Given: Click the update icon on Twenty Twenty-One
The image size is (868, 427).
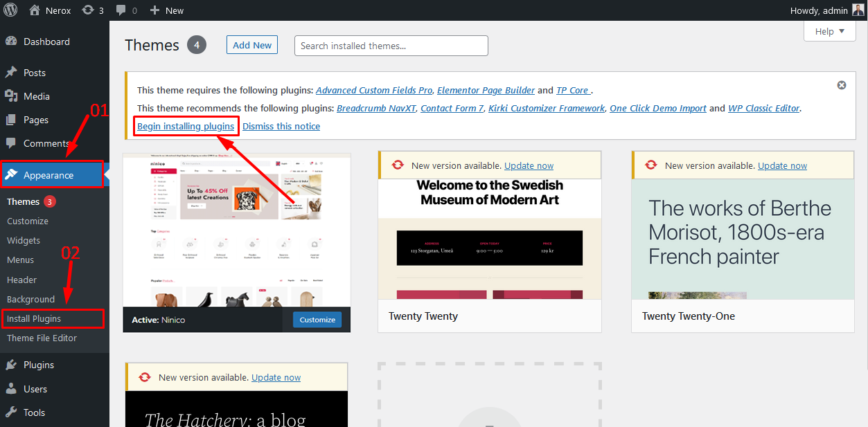Looking at the screenshot, I should point(650,165).
